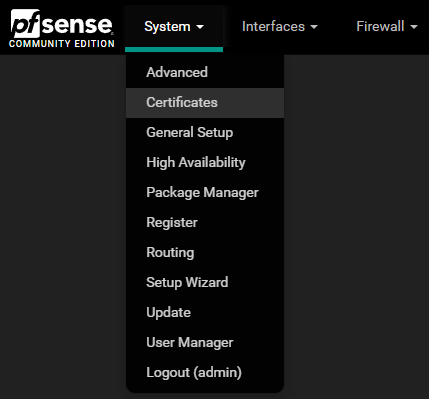Open the Interfaces menu label
429x399 pixels.
point(273,26)
